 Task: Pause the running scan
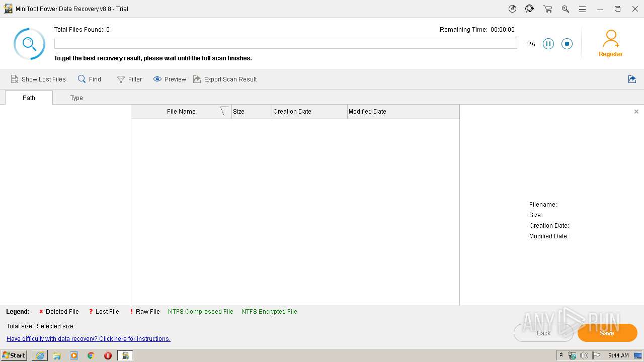pos(548,44)
